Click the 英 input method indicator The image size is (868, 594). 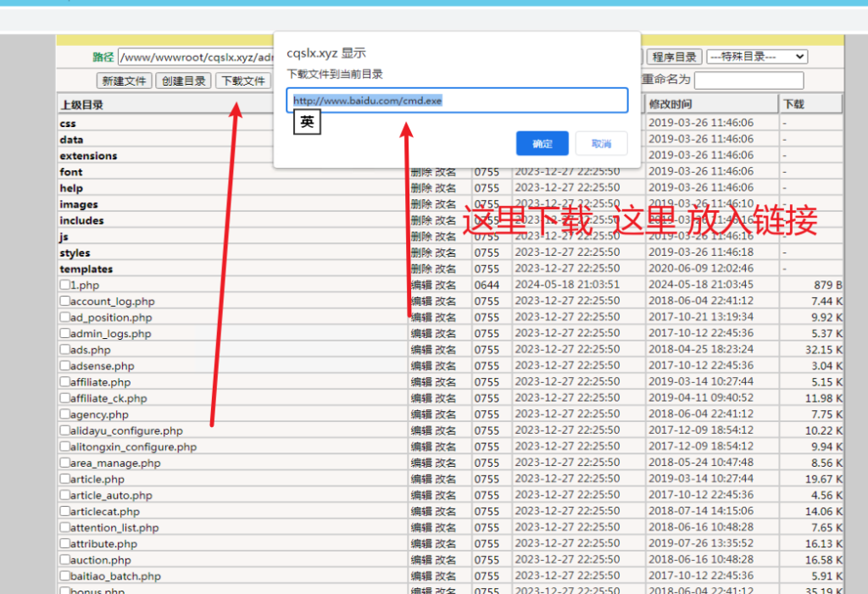click(x=307, y=123)
